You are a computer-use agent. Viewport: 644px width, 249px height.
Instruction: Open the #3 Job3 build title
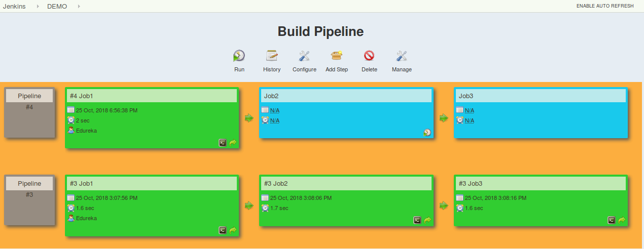click(x=471, y=183)
